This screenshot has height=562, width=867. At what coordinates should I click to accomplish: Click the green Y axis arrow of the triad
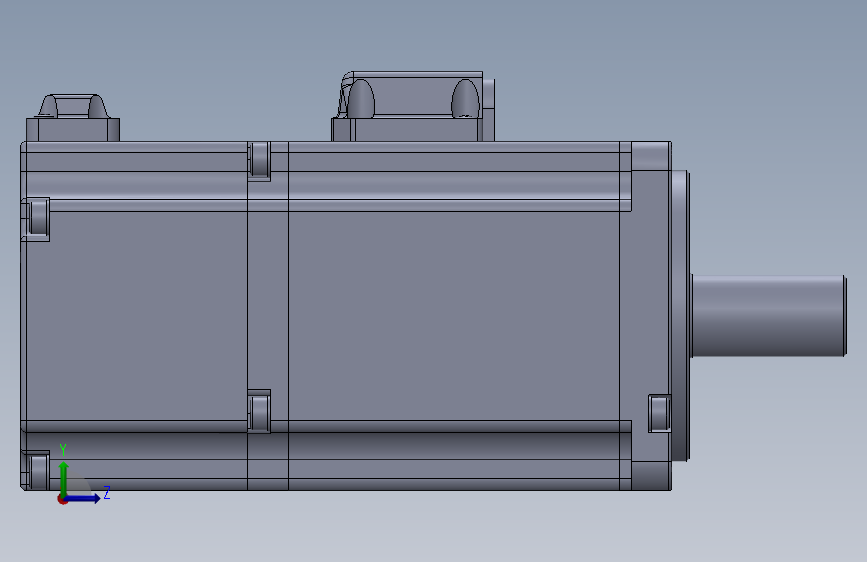tap(64, 478)
